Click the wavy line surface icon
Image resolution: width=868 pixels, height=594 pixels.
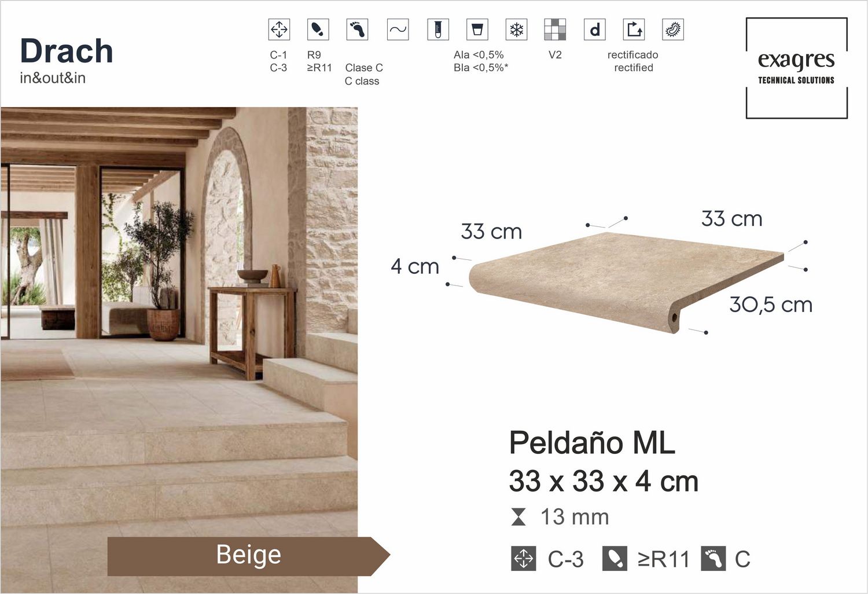398,30
